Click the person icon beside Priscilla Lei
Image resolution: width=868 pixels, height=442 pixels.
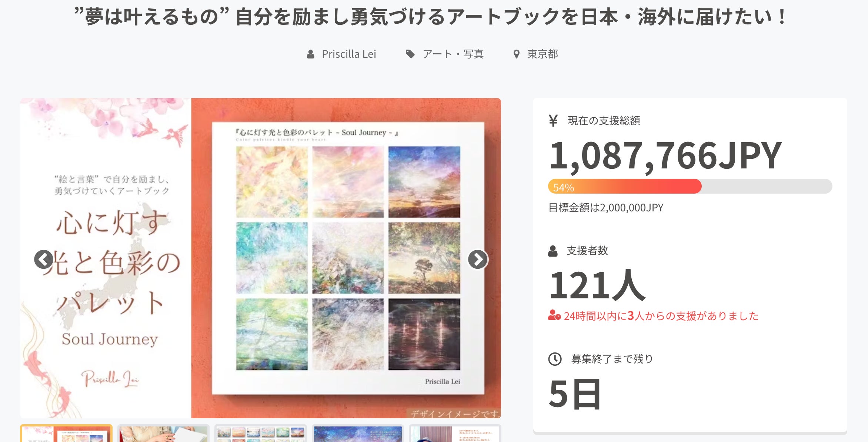tap(311, 54)
